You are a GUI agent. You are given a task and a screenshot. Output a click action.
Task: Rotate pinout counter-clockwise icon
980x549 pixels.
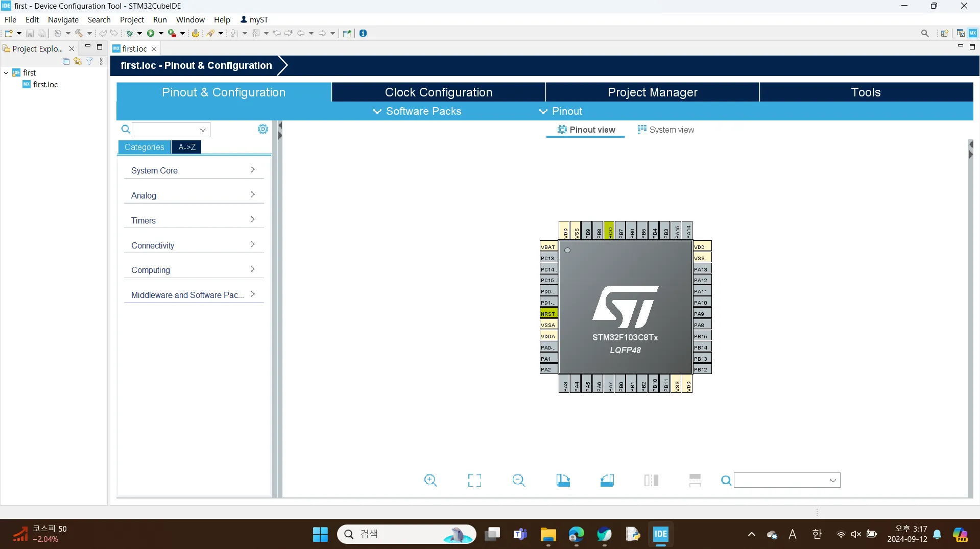607,480
